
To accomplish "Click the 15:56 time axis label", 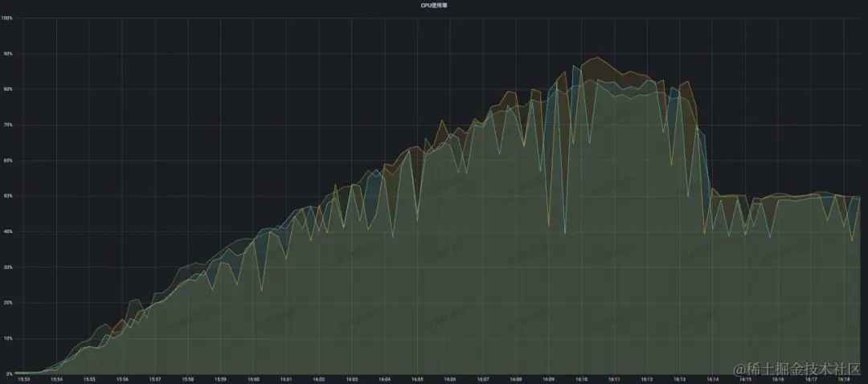I will pos(122,380).
